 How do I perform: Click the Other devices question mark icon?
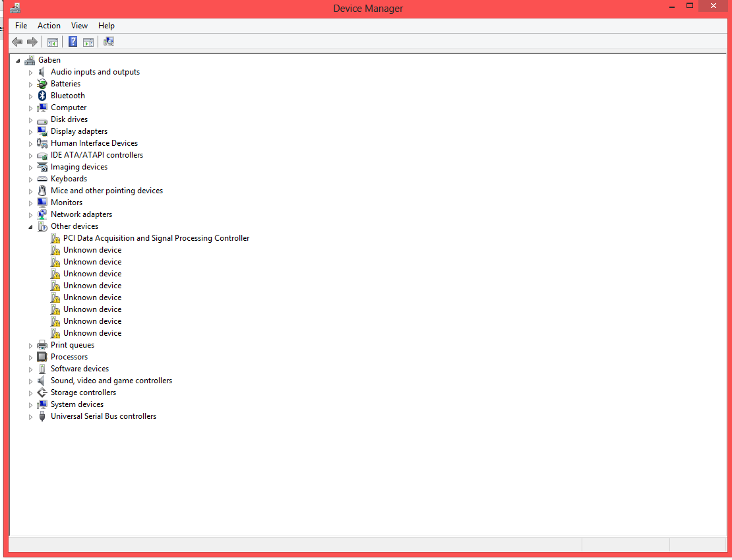click(42, 226)
